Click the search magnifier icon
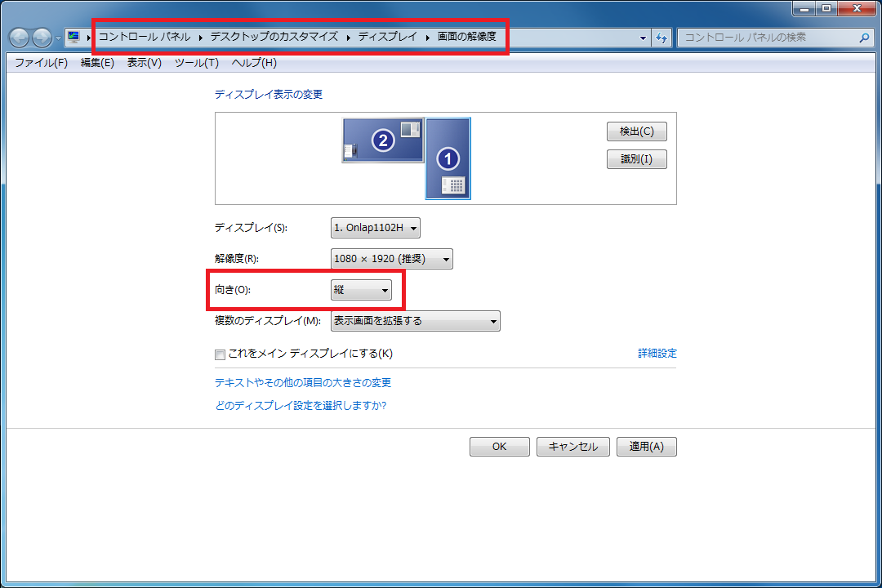 click(864, 38)
